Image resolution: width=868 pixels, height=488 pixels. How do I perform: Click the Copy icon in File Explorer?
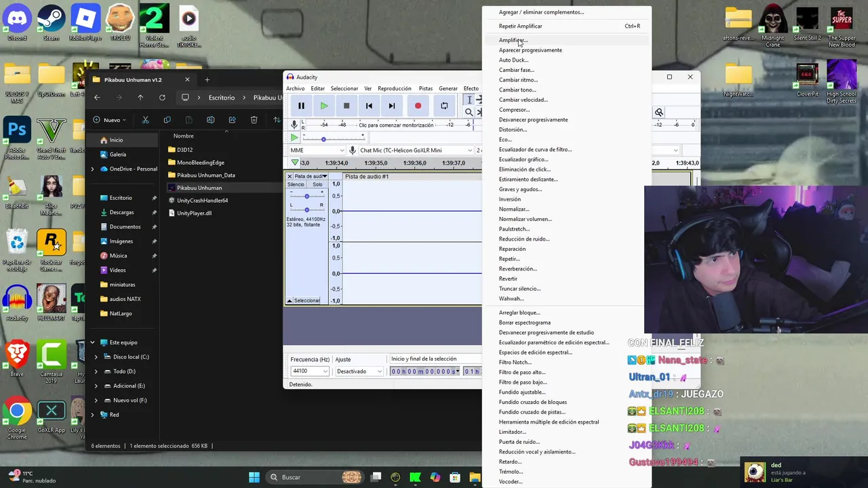167,120
